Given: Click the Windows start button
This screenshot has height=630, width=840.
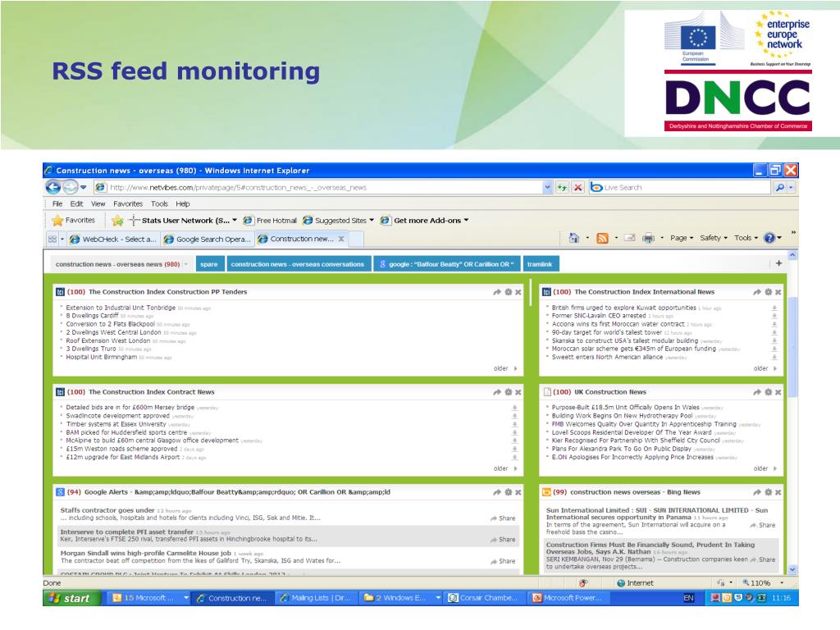Looking at the screenshot, I should click(x=72, y=598).
